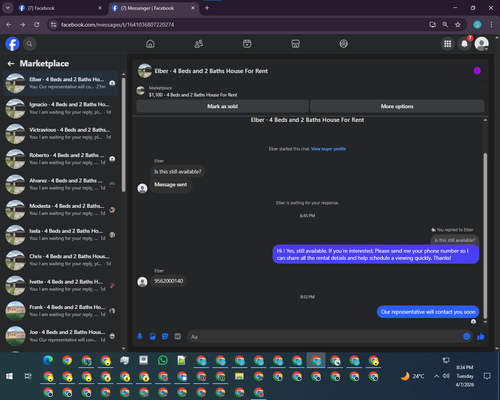The height and width of the screenshot is (400, 500).
Task: Open the Friends icon in top navigation
Action: click(x=199, y=44)
